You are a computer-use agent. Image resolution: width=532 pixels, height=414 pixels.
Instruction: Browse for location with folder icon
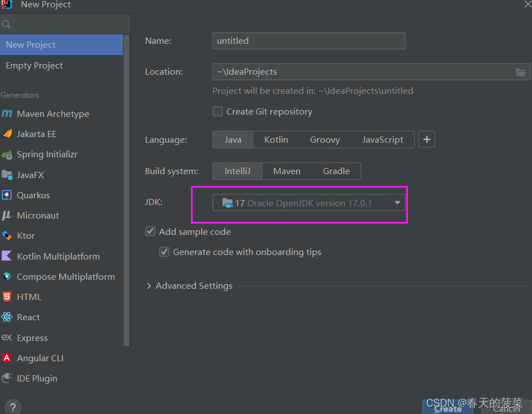(x=520, y=72)
